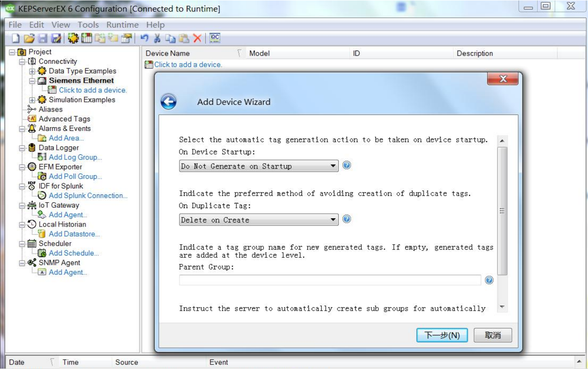Collapse the EFM Exporter node

(22, 167)
